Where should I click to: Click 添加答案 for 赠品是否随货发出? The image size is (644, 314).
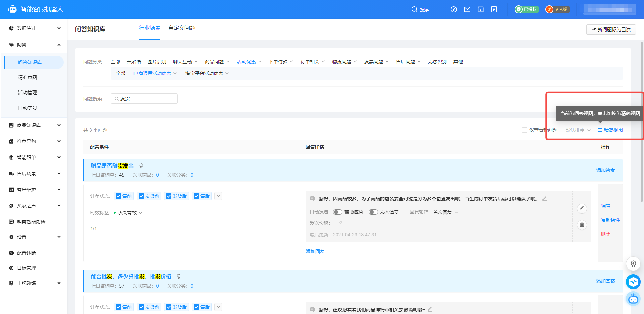tap(606, 170)
